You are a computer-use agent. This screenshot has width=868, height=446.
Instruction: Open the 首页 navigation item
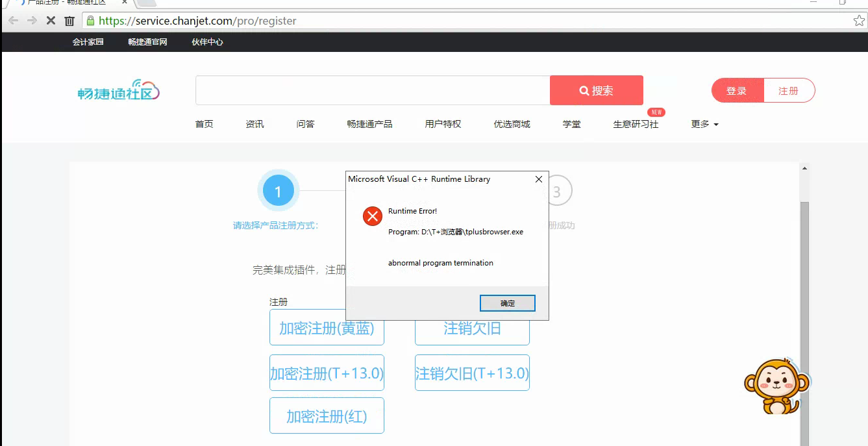coord(204,124)
